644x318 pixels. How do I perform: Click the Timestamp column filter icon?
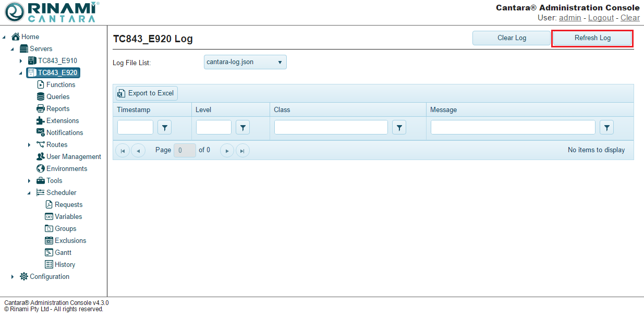point(164,127)
